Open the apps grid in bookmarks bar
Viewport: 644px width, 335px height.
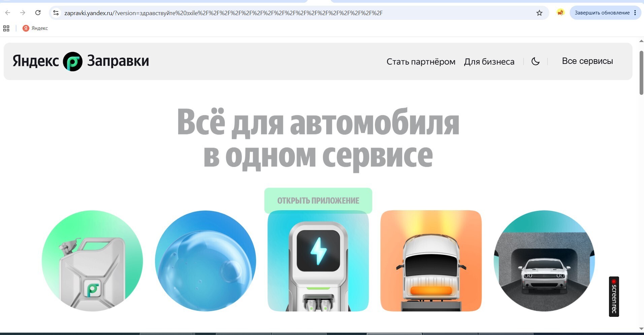point(6,28)
